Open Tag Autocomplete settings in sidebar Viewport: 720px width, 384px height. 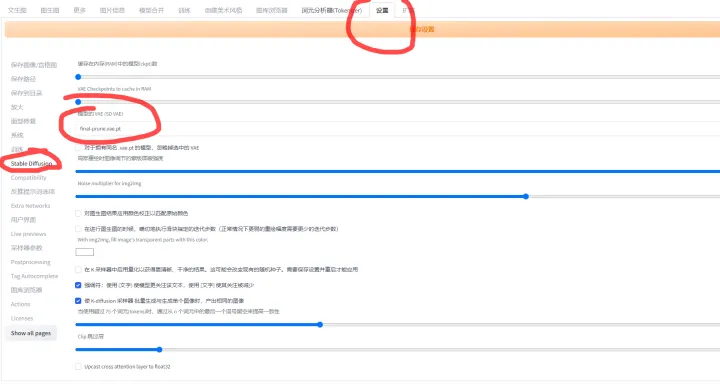(x=34, y=277)
